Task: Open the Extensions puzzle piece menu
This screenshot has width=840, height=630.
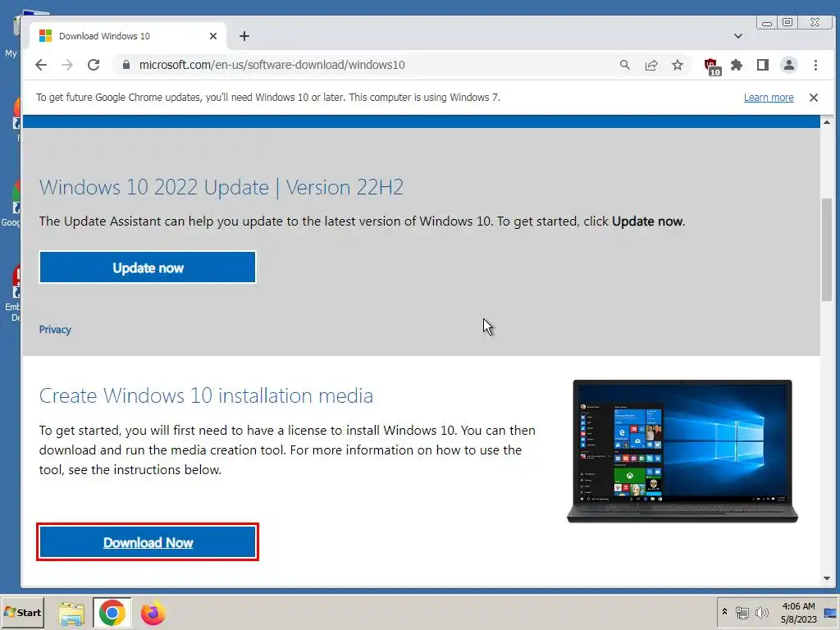Action: pos(737,65)
